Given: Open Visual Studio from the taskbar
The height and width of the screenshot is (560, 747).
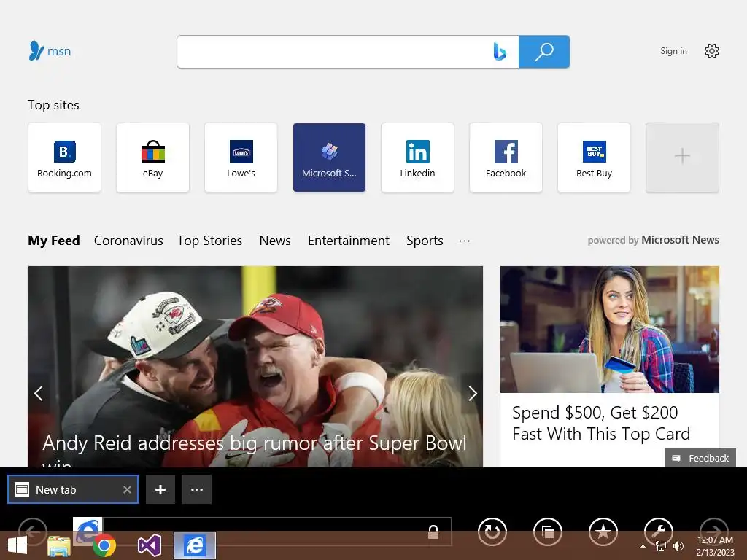Looking at the screenshot, I should pos(149,545).
